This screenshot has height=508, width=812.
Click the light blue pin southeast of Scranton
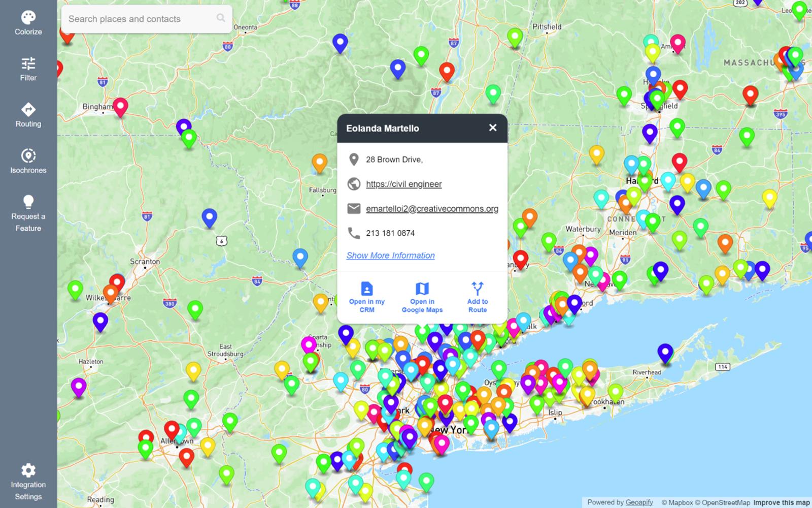click(x=300, y=258)
